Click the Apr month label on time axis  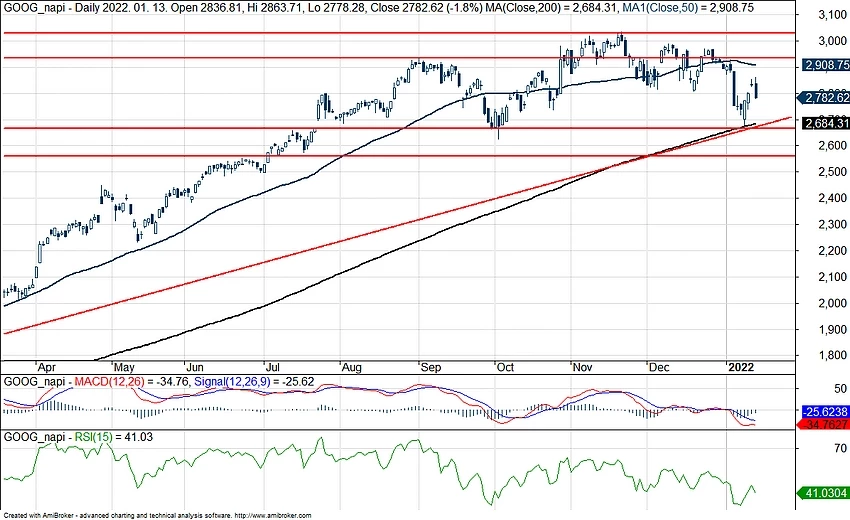47,368
